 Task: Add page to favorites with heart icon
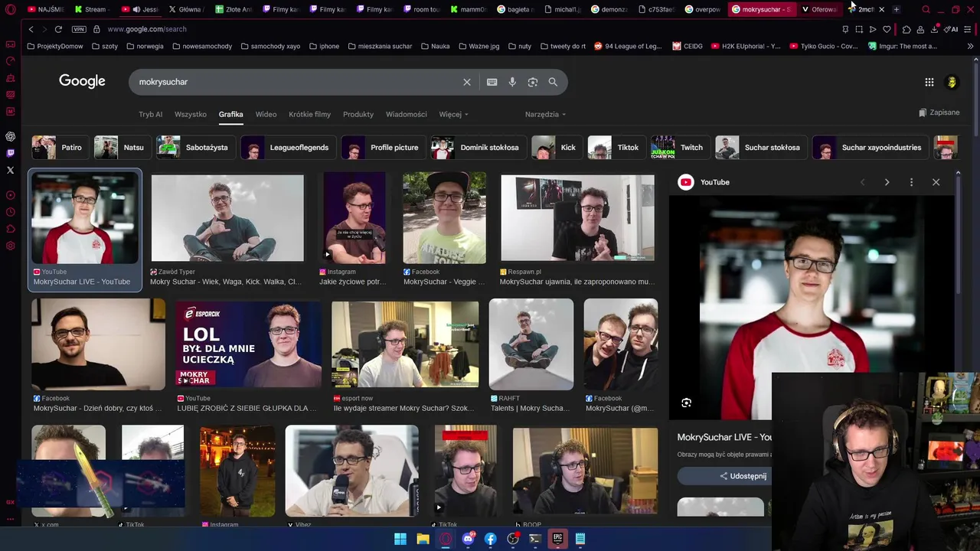(x=887, y=29)
